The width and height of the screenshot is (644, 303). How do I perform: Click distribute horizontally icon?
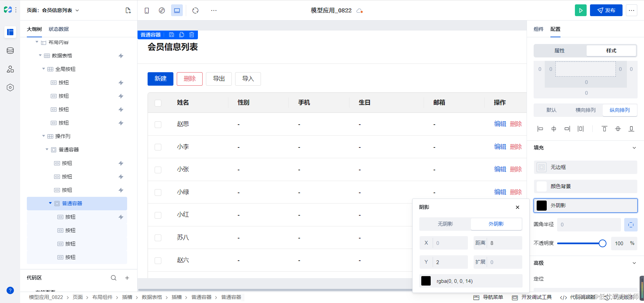pos(581,129)
